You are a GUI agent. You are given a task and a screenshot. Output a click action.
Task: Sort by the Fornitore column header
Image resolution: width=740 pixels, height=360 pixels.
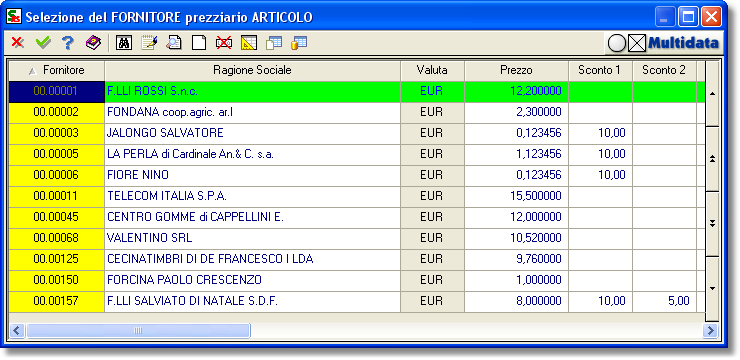click(57, 71)
